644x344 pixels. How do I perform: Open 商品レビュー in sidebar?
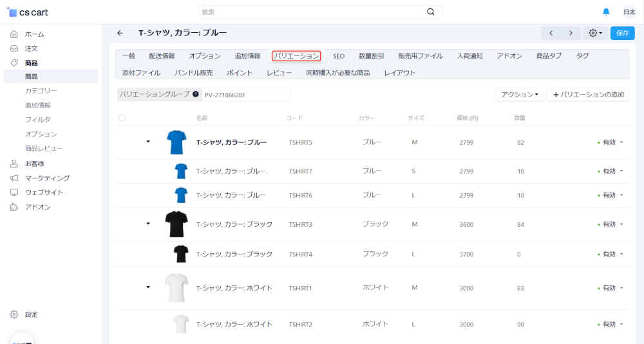click(44, 148)
